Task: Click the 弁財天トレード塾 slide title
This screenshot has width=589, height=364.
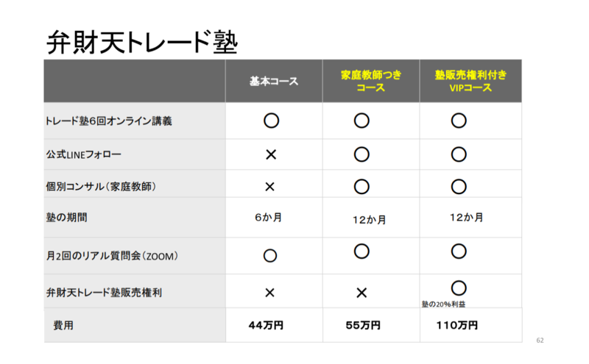Action: [142, 43]
